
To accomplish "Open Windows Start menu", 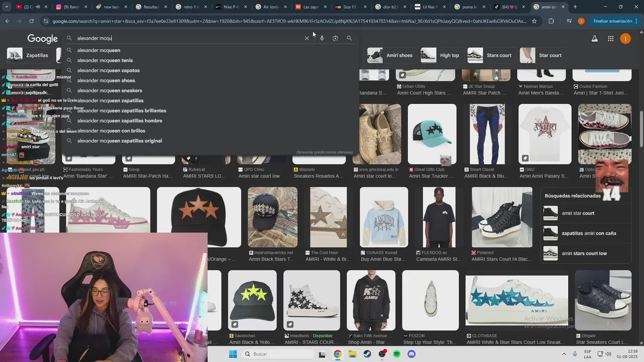I will click(232, 354).
